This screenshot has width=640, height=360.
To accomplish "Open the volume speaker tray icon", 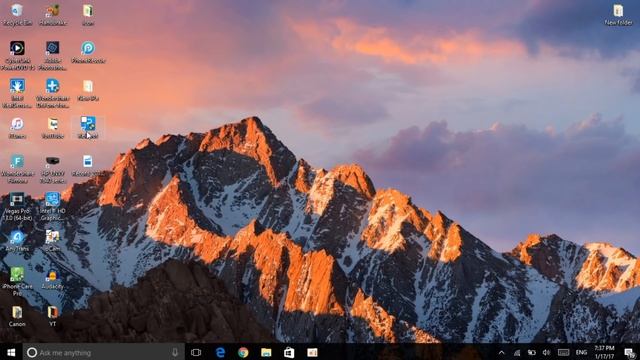I will point(547,352).
